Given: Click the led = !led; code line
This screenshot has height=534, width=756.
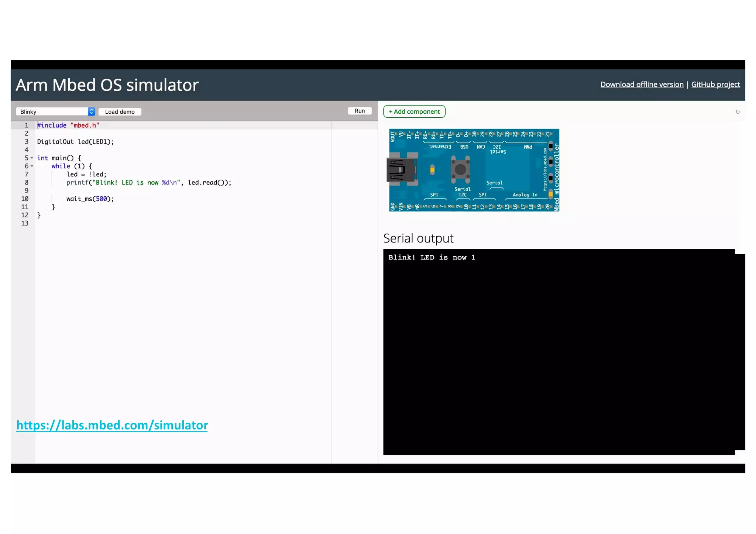Looking at the screenshot, I should pyautogui.click(x=86, y=174).
